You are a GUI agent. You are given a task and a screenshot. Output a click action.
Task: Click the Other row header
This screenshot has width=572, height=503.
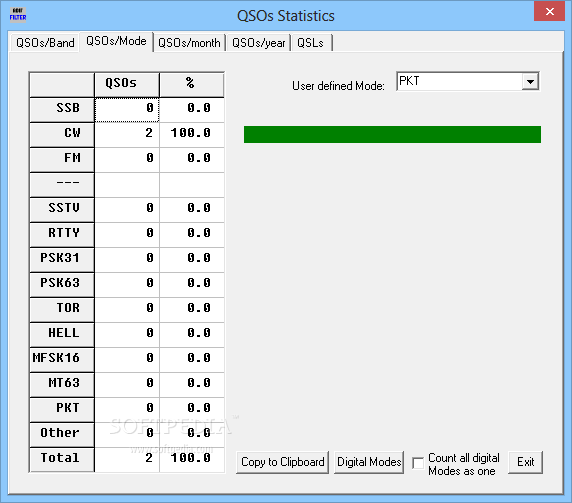62,435
